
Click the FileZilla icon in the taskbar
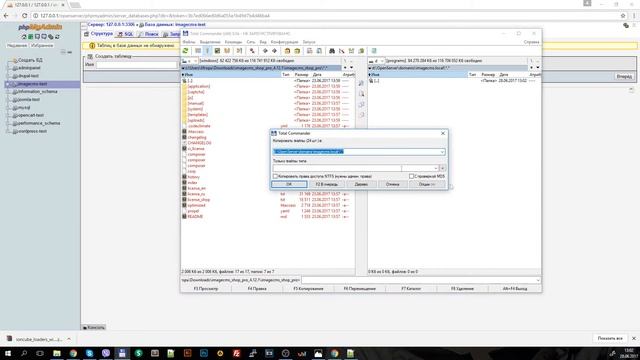(236, 353)
